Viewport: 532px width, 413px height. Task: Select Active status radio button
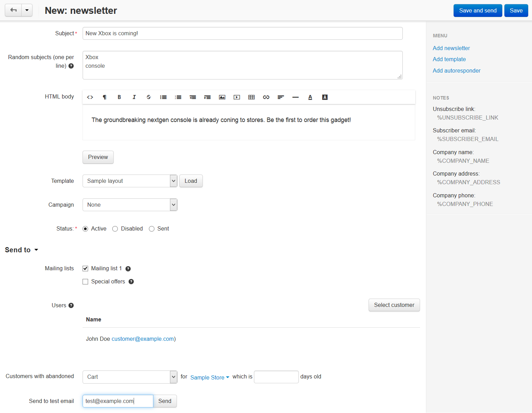pyautogui.click(x=85, y=229)
